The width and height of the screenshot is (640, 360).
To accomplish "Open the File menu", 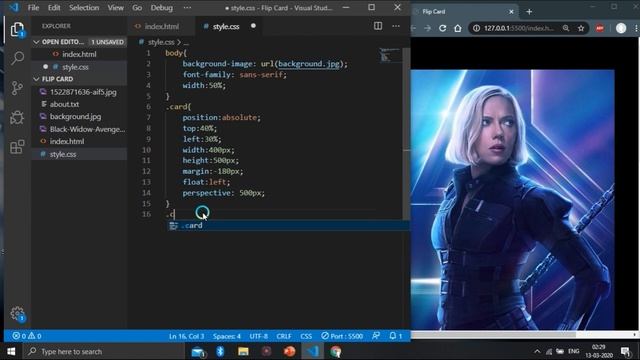I will tap(33, 8).
